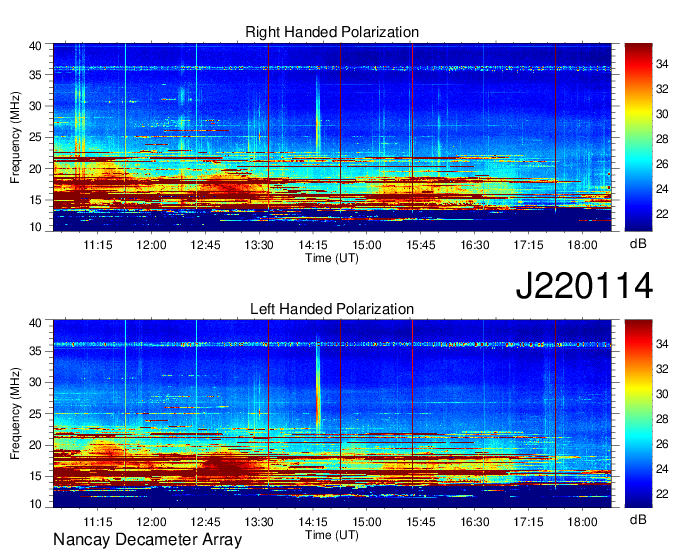
Task: Click 15:45 tick on Left Handed time axis
Action: (x=421, y=521)
